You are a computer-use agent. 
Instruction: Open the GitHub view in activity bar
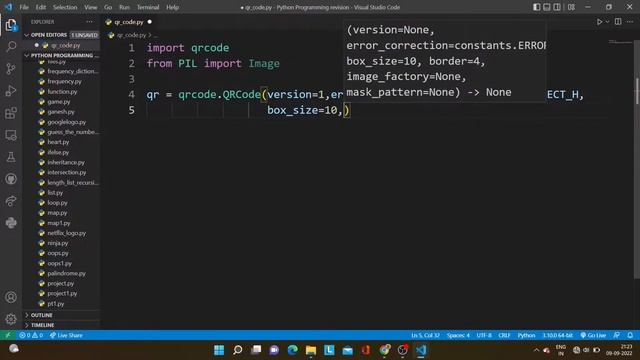click(x=11, y=179)
